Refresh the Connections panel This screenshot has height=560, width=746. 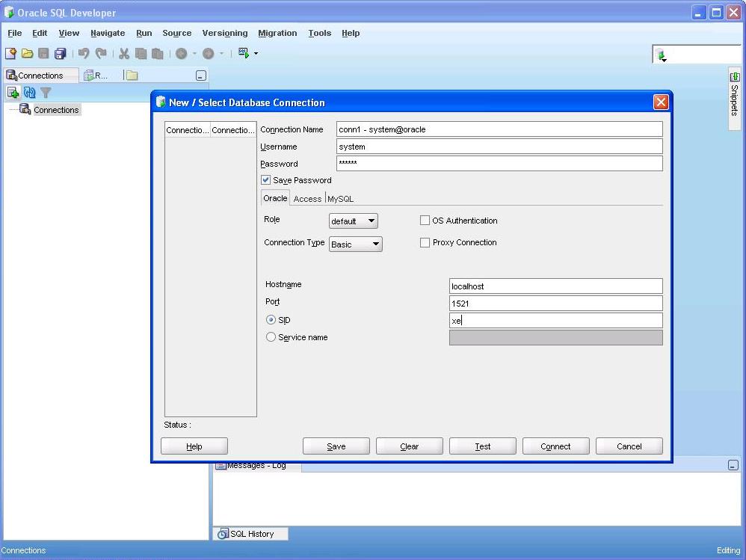click(29, 93)
